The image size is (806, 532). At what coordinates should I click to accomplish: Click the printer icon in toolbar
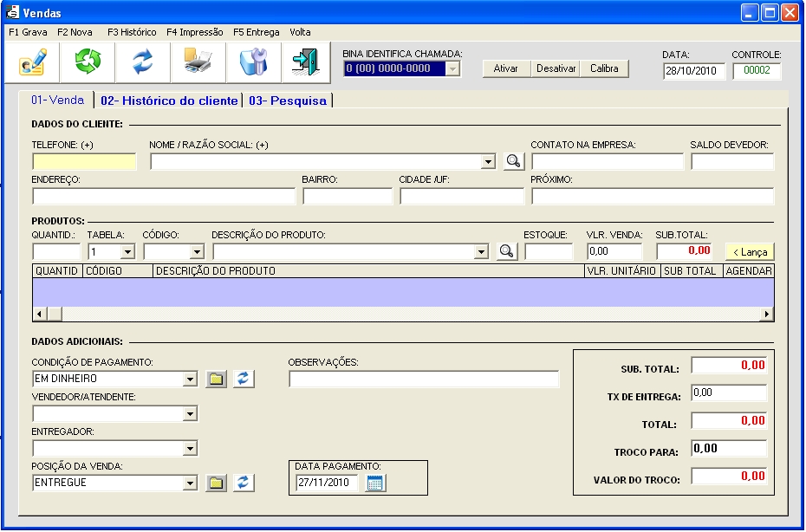coord(198,63)
